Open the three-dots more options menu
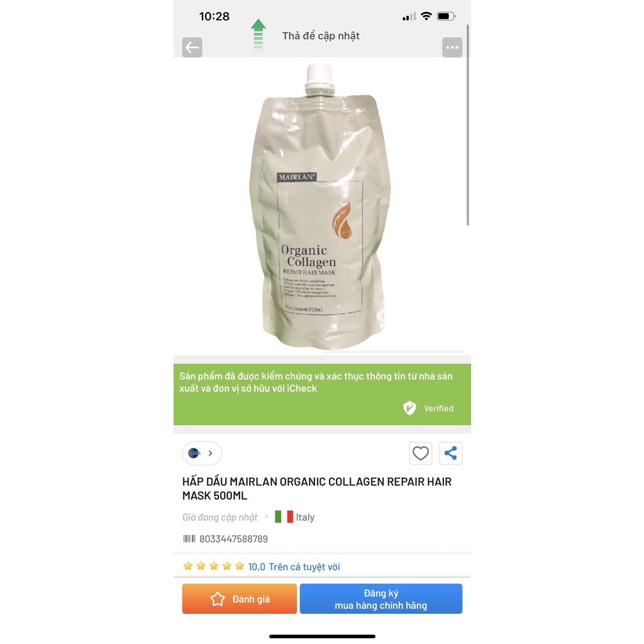Viewport: 644px width, 644px height. point(452,48)
